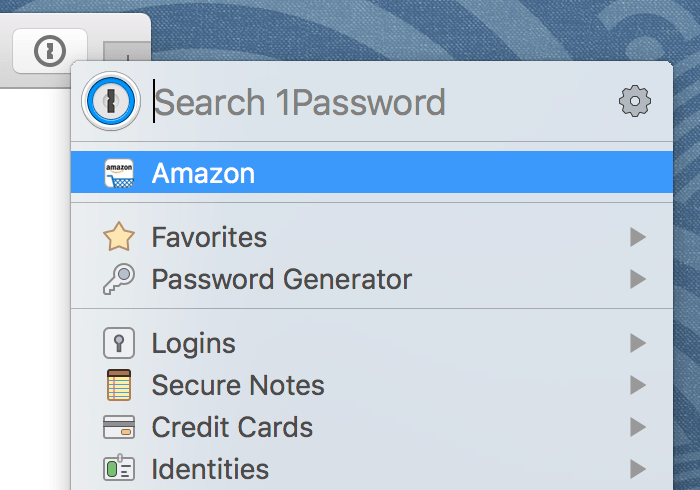Expand the Logins submenu arrow
Image resolution: width=700 pixels, height=490 pixels.
point(638,343)
